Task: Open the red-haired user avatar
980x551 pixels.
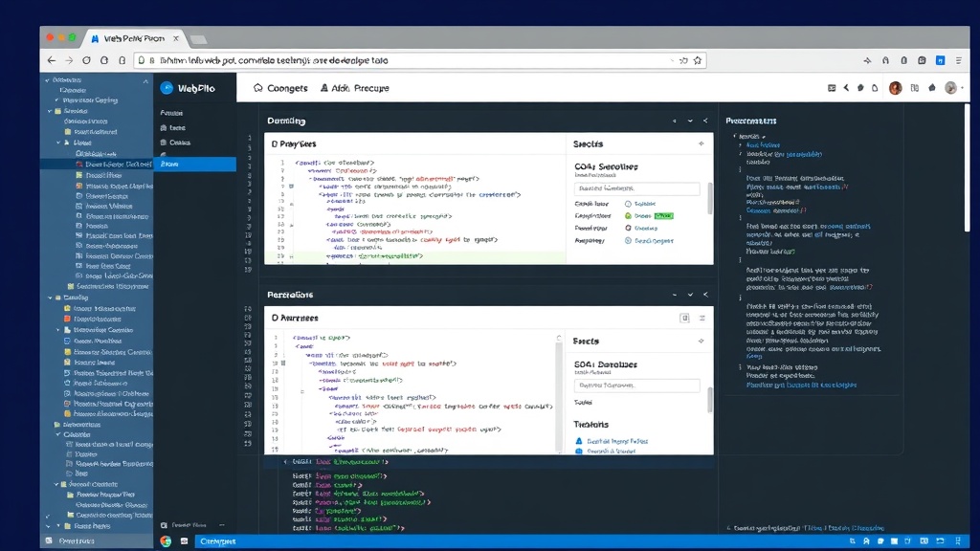Action: point(895,88)
